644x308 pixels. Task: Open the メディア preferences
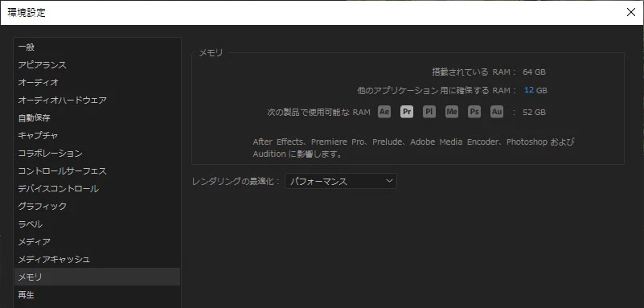[97, 241]
